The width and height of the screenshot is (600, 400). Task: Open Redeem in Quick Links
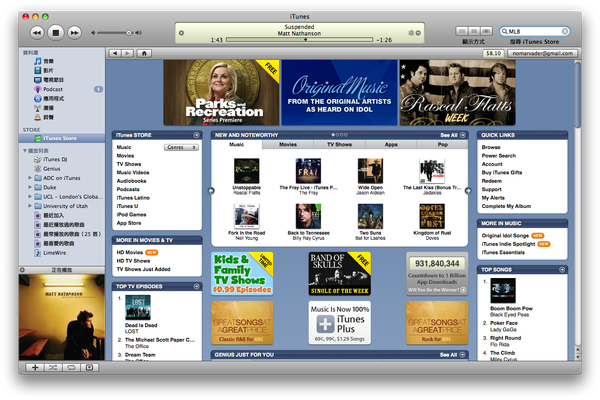(492, 181)
